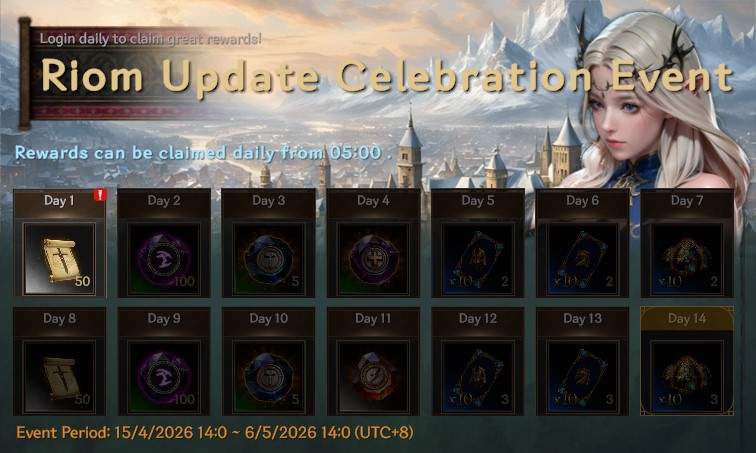Select the Day 6 horse card reward
756x453 pixels.
[582, 259]
